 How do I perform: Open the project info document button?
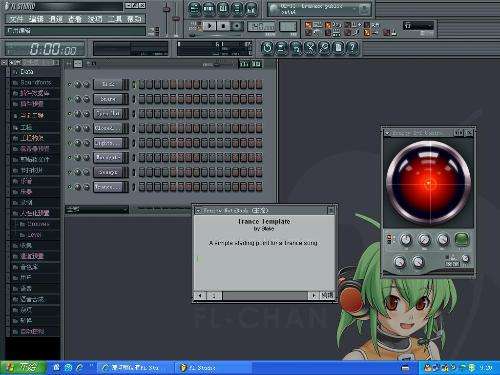(x=338, y=48)
